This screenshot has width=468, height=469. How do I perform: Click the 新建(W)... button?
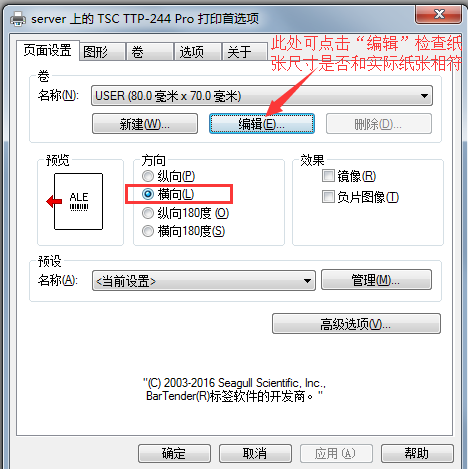145,124
